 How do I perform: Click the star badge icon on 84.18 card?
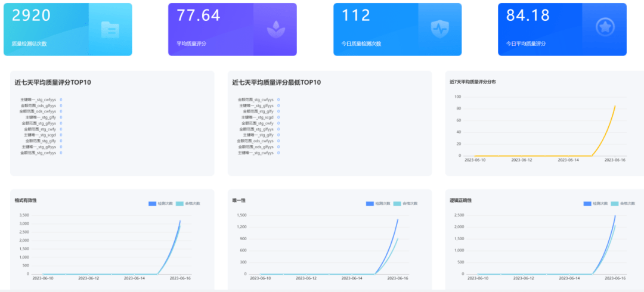(605, 27)
